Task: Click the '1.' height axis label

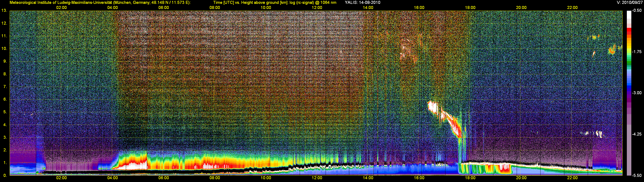Action: click(5, 163)
